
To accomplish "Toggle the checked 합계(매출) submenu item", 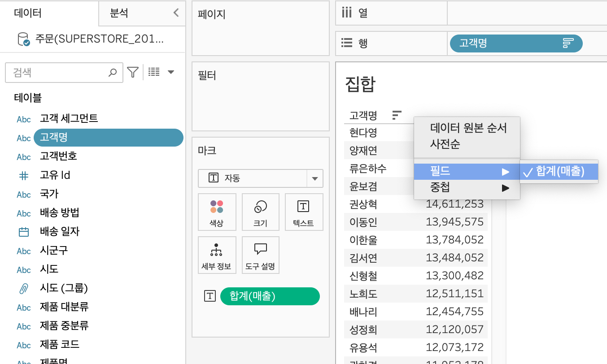I will pos(559,172).
